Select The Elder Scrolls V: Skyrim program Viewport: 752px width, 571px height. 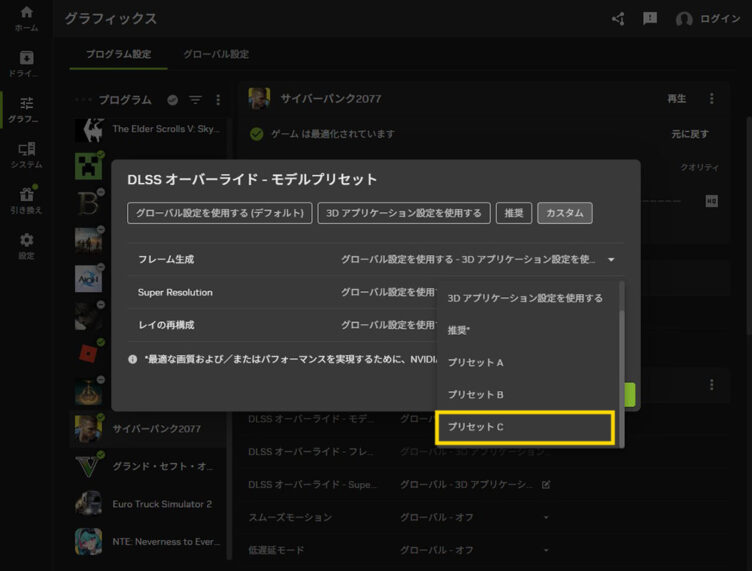click(x=149, y=129)
